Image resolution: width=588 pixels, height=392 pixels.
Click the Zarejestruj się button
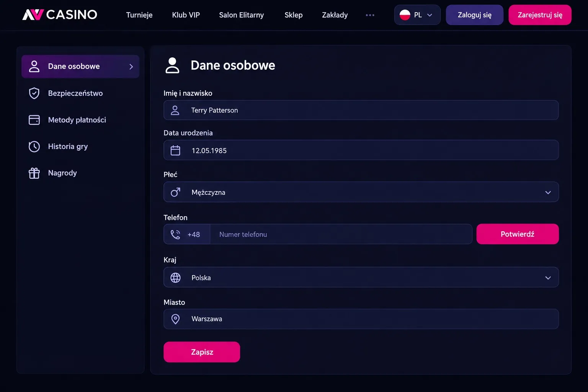tap(540, 15)
